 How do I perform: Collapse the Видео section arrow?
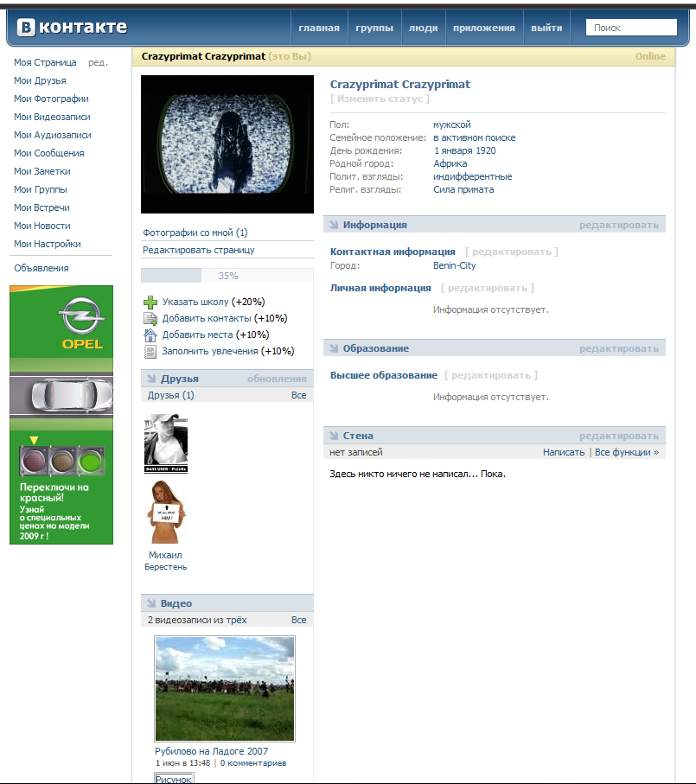[151, 603]
